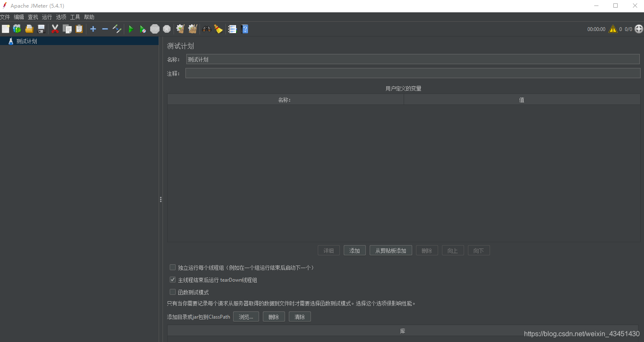
Task: Open the 运行 menu
Action: (x=47, y=17)
